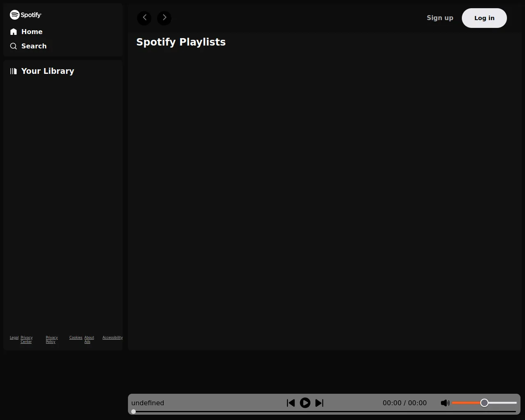
Task: Open the Cookies footer link
Action: (76, 338)
